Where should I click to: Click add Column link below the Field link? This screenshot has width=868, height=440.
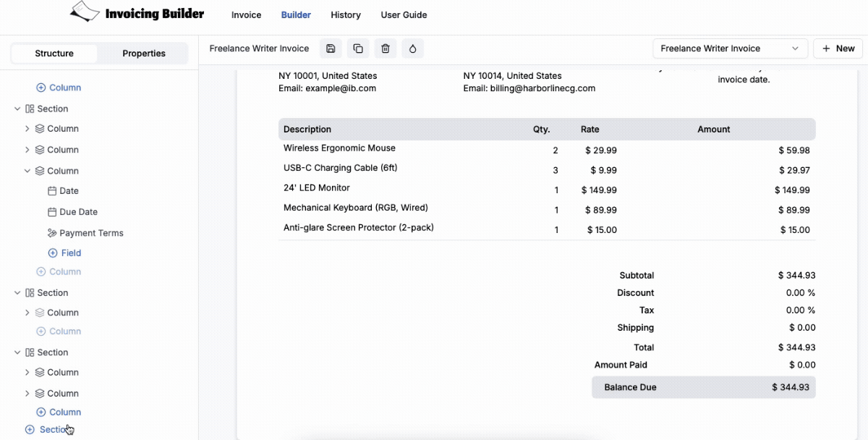[x=59, y=272]
